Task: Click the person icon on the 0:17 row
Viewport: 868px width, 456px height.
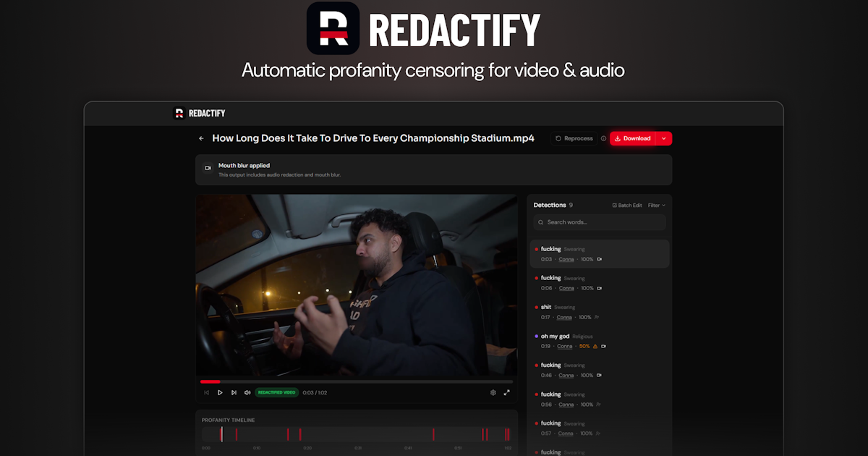Action: [x=597, y=317]
